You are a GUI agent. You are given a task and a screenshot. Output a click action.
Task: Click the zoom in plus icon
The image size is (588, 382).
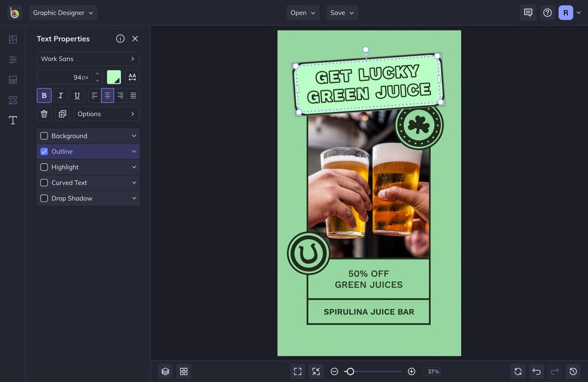point(411,371)
